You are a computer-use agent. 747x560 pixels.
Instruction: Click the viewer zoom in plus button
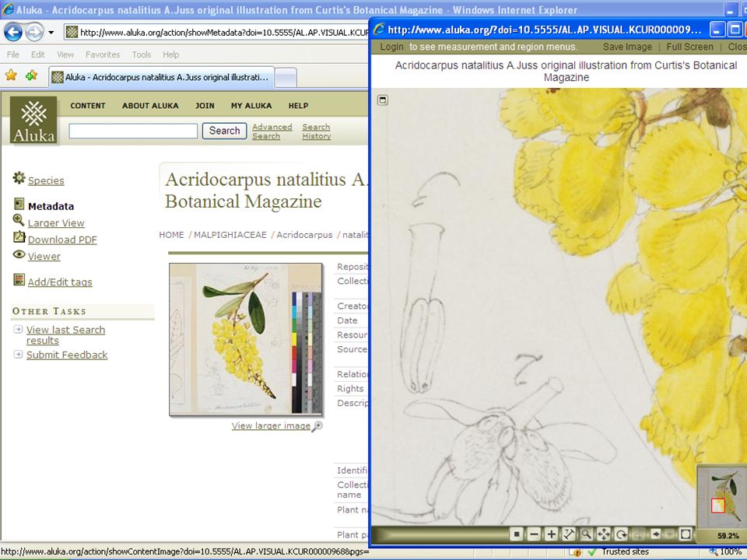(x=551, y=534)
